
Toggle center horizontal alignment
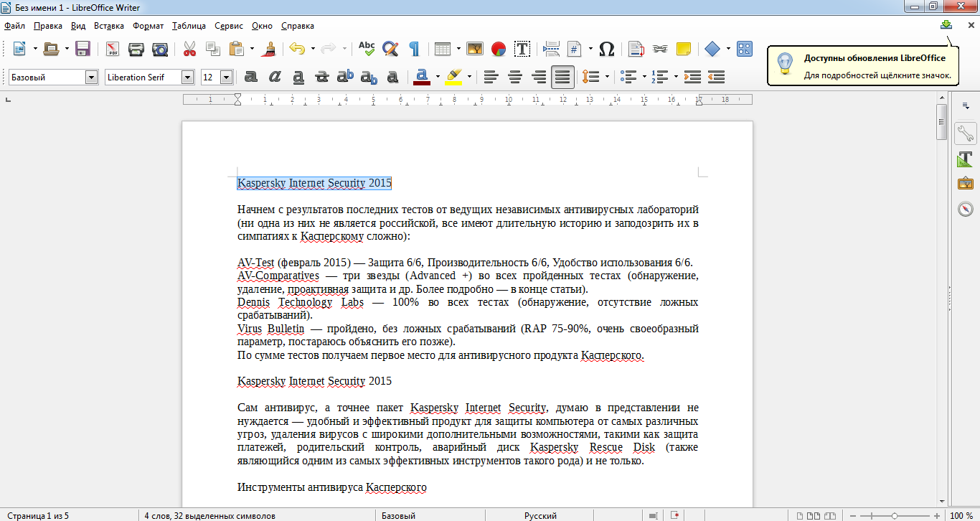pos(514,77)
